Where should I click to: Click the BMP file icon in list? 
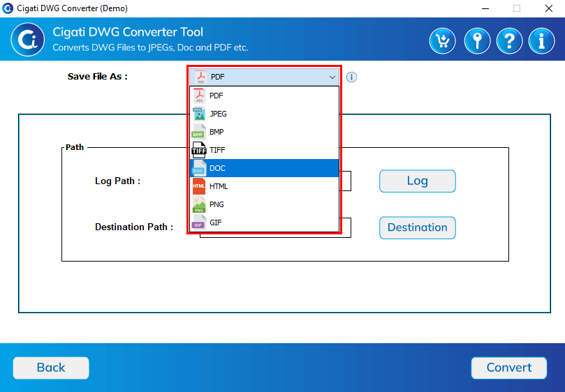(199, 132)
